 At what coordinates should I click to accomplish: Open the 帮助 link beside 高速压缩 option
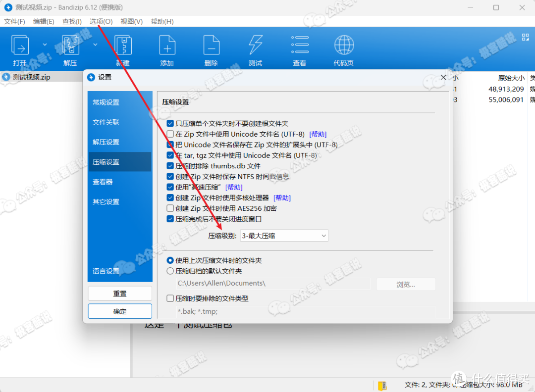234,187
